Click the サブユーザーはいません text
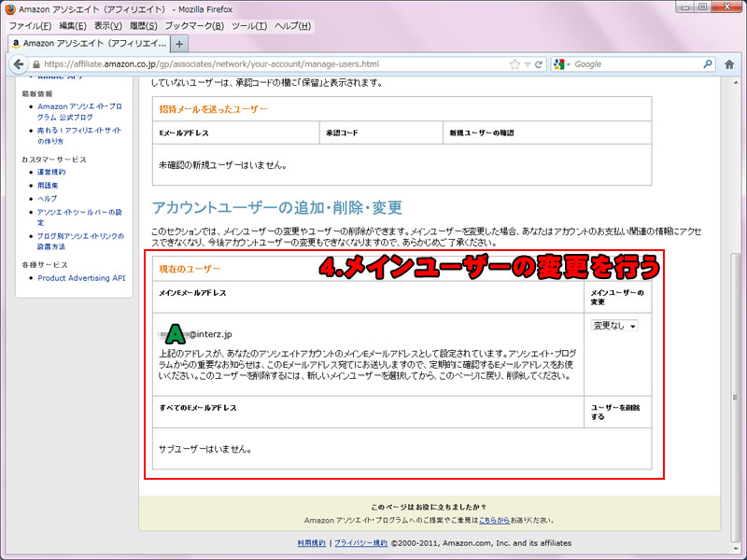This screenshot has height=560, width=747. [x=205, y=449]
